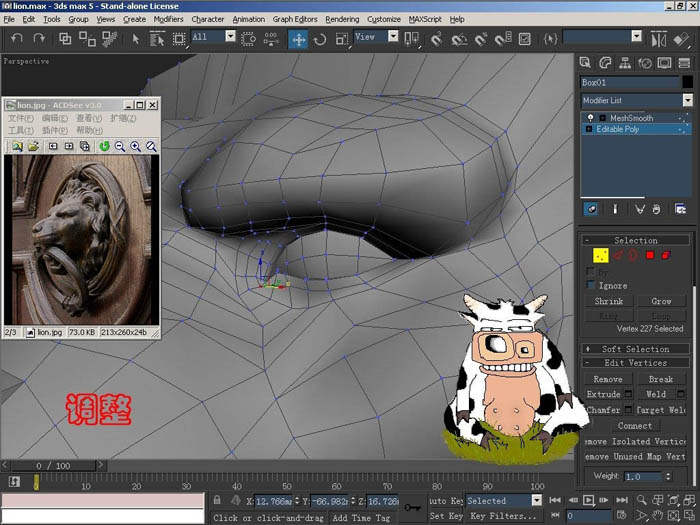The image size is (700, 525).
Task: Open the Utilities command panel tab
Action: click(x=684, y=63)
